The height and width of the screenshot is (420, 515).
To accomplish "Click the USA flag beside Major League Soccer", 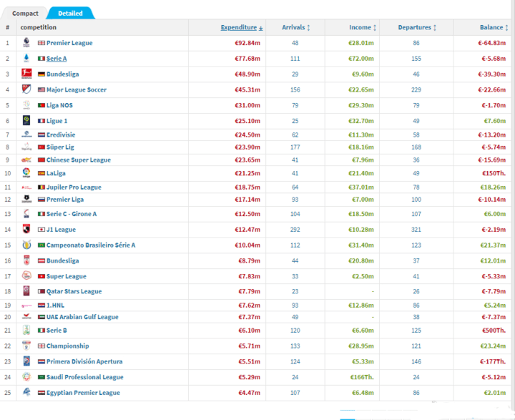I will (41, 89).
